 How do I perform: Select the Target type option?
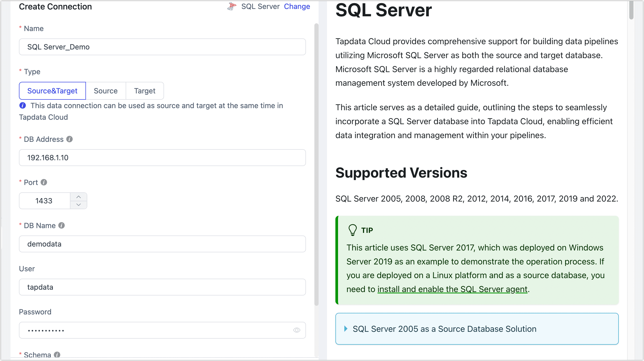(x=145, y=91)
